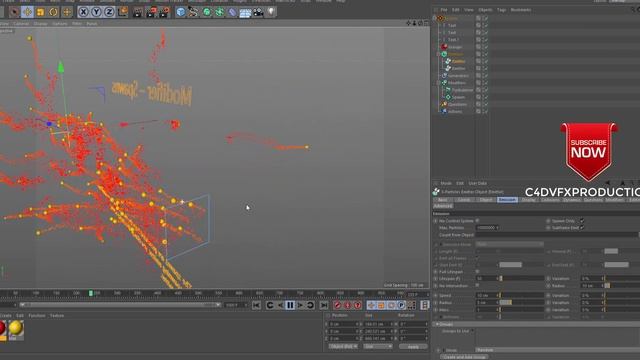Adjust the particle Radius slider
Viewport: 640px width, 360px height.
[x=522, y=302]
